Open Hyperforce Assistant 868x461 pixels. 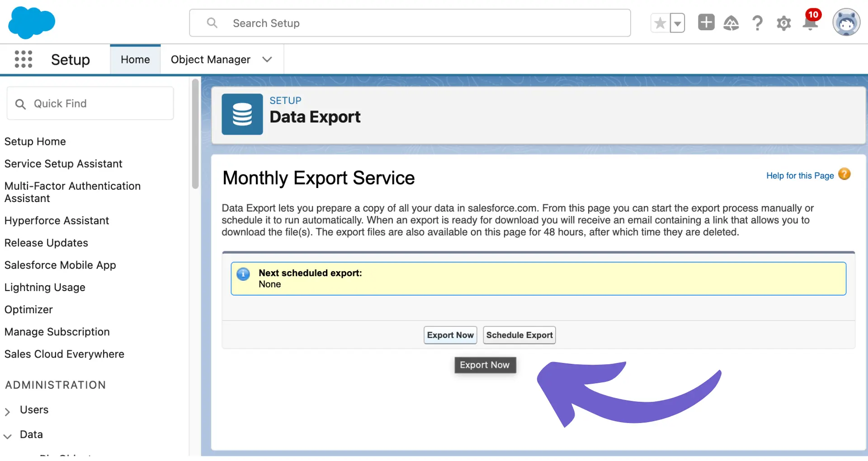click(57, 221)
